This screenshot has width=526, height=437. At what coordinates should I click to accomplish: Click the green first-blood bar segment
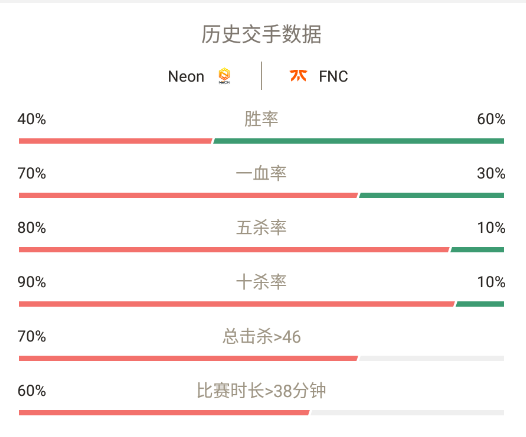[x=431, y=195]
